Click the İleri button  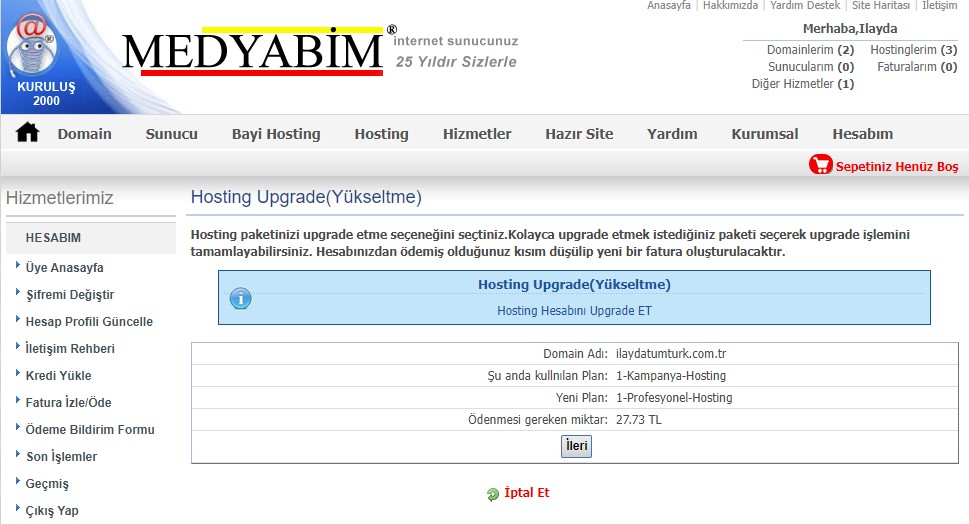coord(577,446)
